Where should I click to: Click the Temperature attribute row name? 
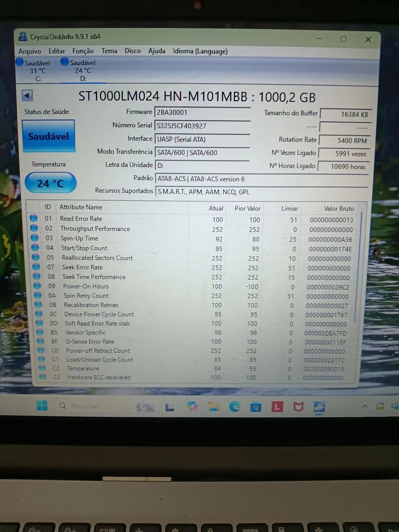83,368
